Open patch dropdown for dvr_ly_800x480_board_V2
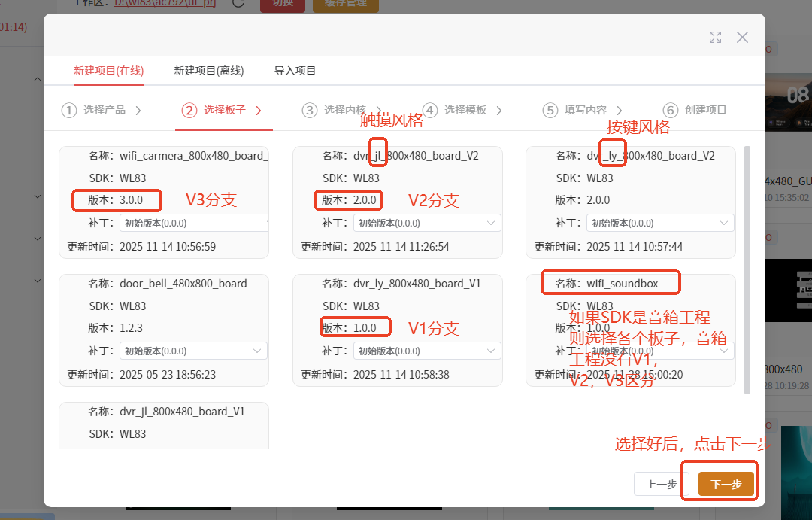The height and width of the screenshot is (520, 812). tap(660, 223)
